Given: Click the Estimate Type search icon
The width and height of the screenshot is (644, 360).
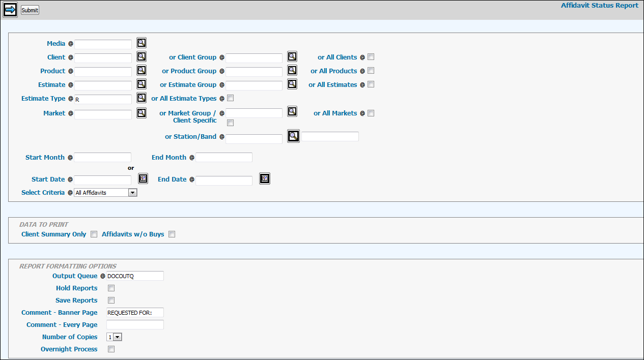Looking at the screenshot, I should click(x=142, y=98).
